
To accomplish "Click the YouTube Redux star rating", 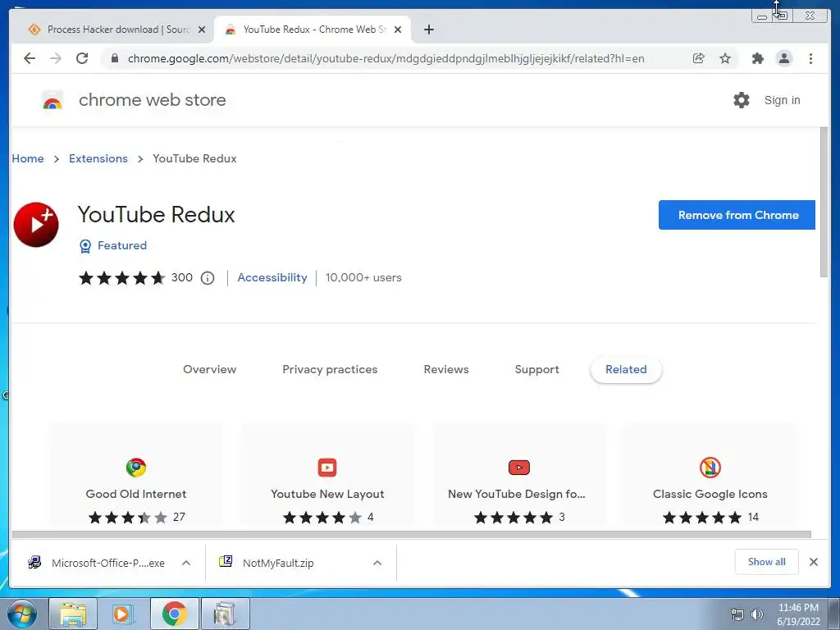I will pyautogui.click(x=121, y=277).
